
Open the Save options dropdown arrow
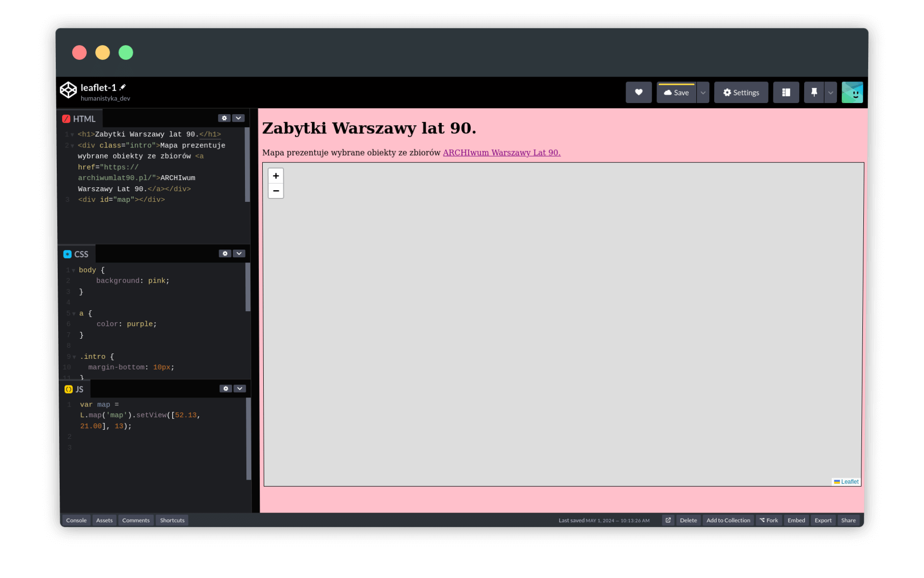[703, 92]
